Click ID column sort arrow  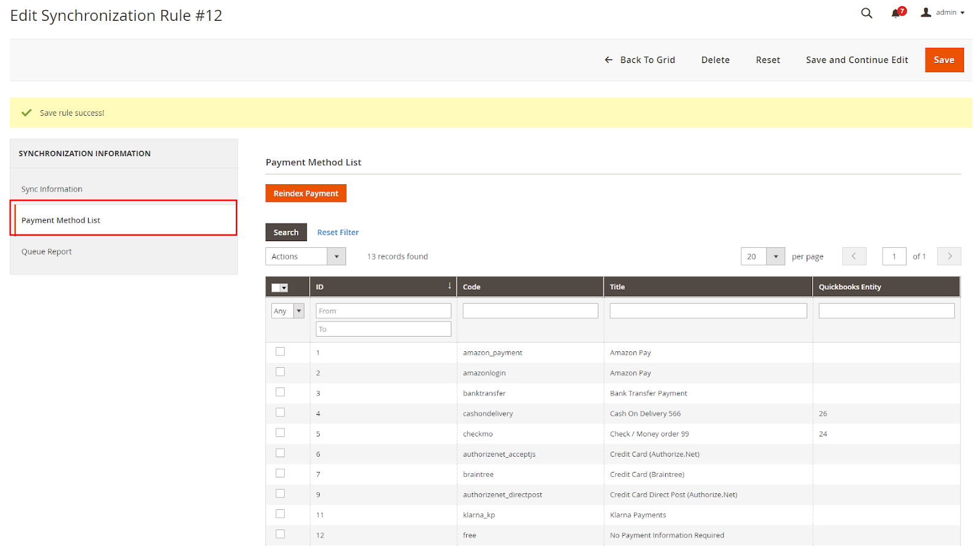(x=449, y=286)
